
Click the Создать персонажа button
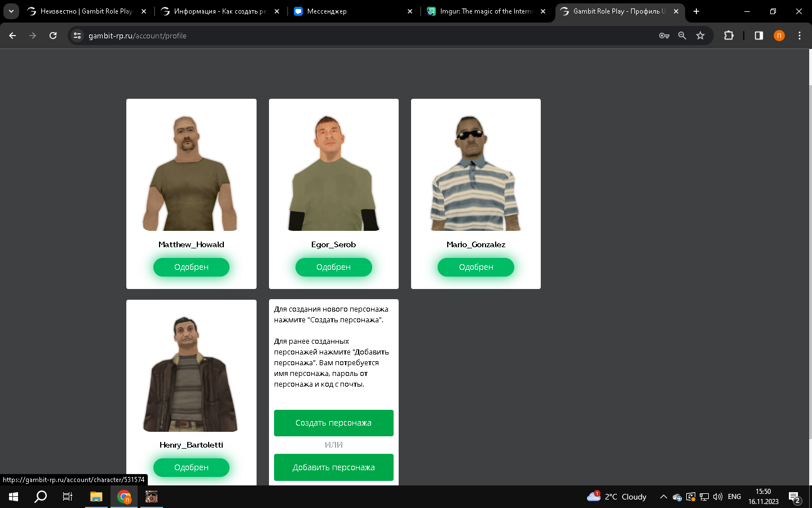(333, 423)
